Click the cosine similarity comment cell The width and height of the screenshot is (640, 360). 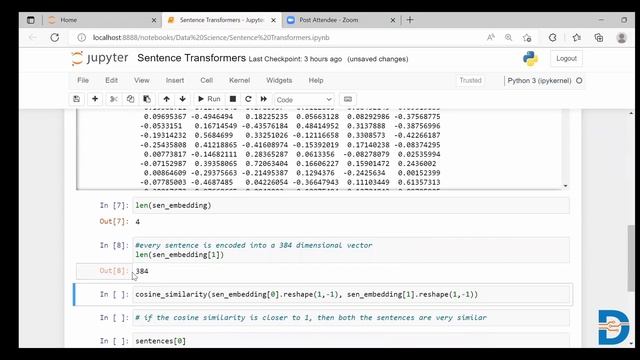click(351, 318)
